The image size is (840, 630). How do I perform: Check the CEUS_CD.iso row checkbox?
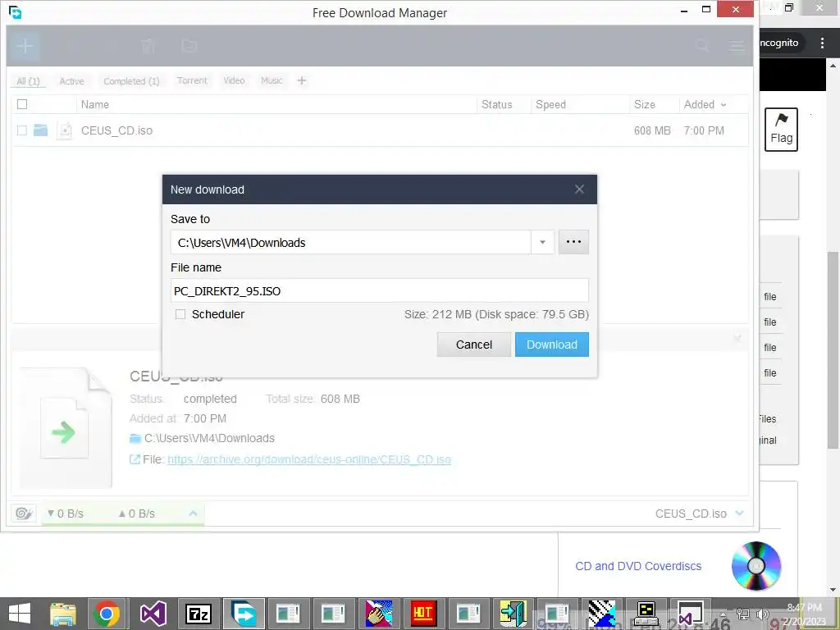tap(22, 130)
